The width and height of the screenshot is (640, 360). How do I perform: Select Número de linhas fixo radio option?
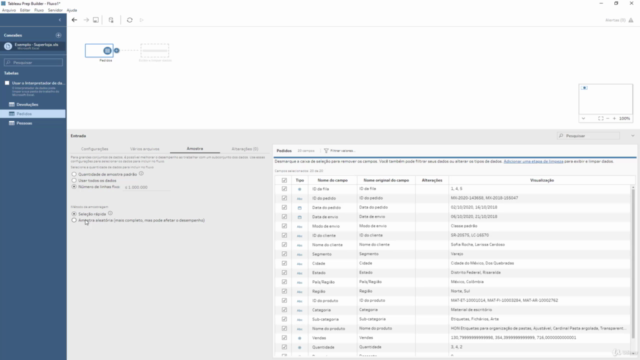pos(74,187)
